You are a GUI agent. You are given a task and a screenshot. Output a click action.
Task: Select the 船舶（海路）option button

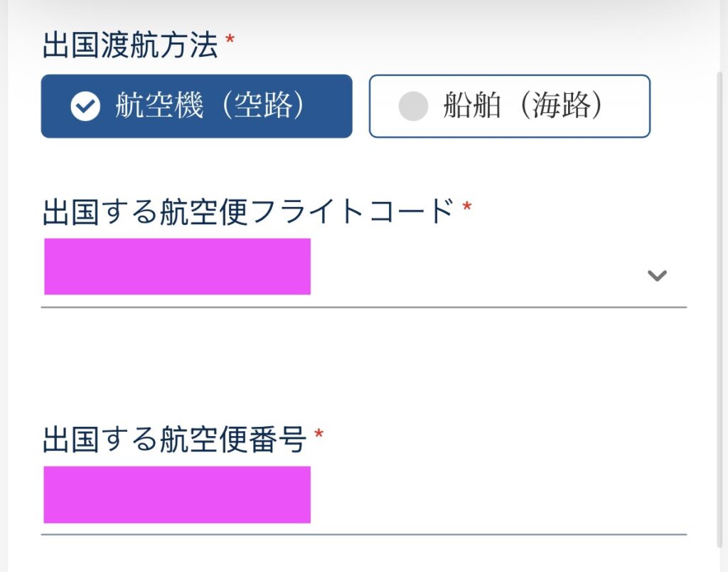509,106
